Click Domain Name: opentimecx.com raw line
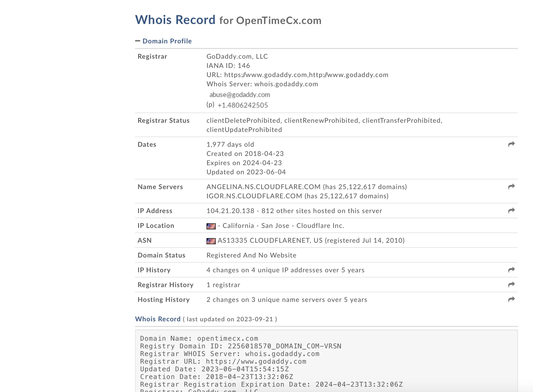Viewport: 533px width, 392px height. pos(199,339)
